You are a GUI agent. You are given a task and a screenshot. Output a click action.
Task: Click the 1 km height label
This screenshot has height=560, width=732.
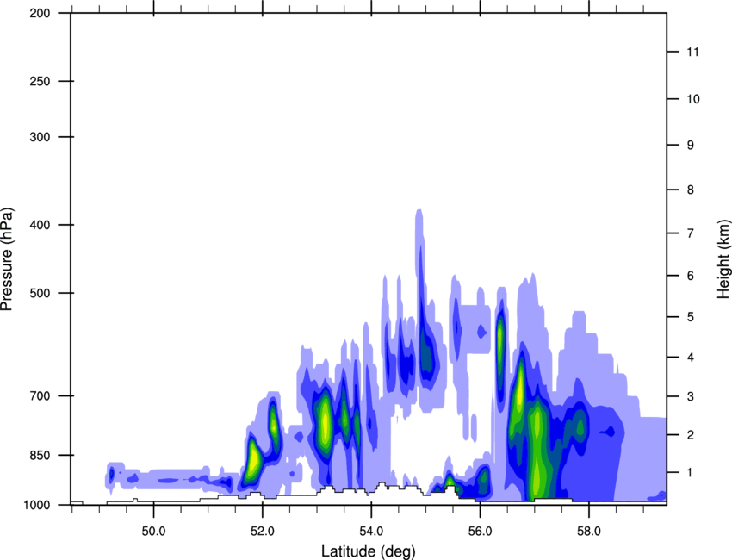click(x=691, y=473)
